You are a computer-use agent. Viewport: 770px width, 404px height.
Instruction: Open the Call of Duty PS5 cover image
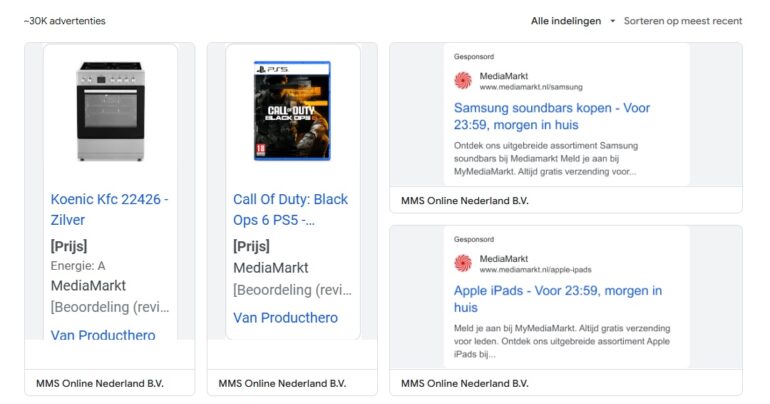click(292, 111)
